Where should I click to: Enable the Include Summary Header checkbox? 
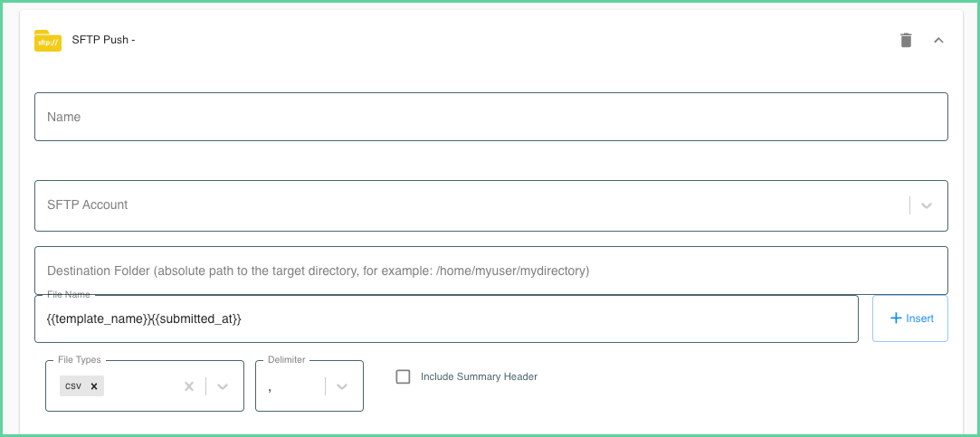click(x=403, y=376)
